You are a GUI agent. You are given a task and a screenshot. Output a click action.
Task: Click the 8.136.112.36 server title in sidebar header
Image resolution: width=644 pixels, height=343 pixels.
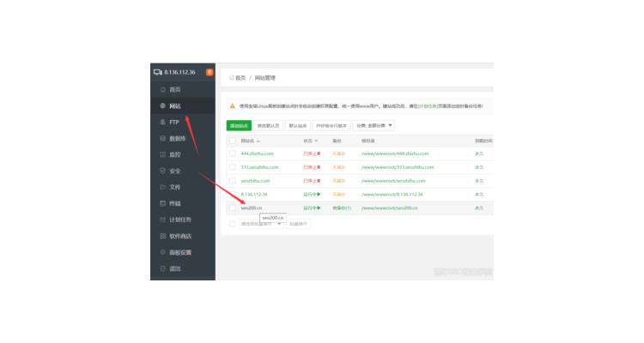(180, 72)
